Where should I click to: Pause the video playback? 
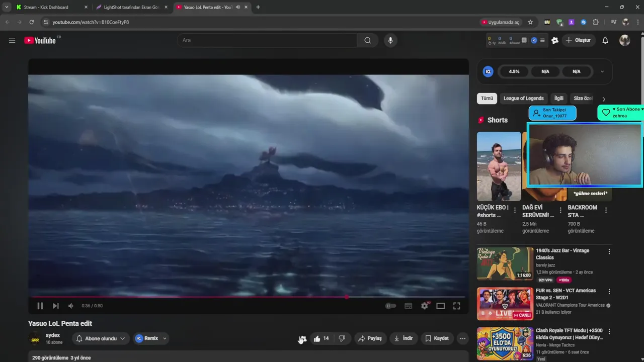click(x=40, y=306)
